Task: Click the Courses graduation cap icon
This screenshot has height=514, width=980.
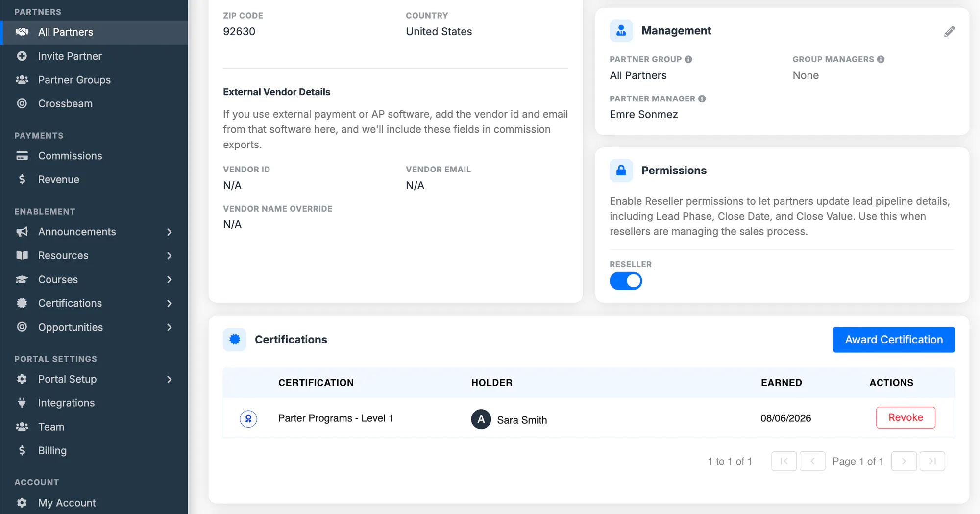Action: point(22,279)
